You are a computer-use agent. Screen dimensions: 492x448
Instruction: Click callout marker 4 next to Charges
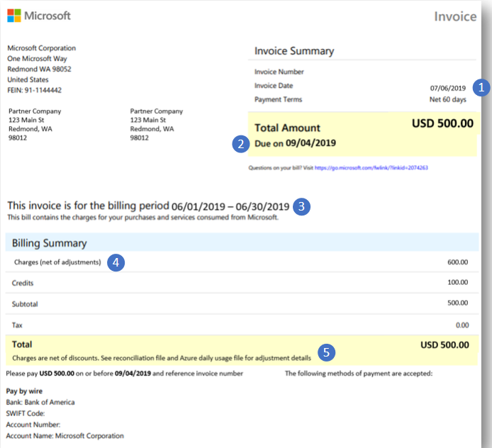[x=116, y=262]
